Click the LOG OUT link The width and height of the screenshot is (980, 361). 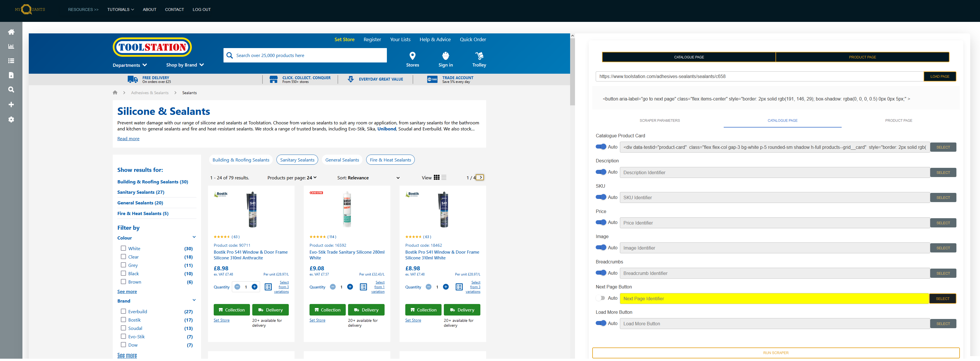point(202,9)
